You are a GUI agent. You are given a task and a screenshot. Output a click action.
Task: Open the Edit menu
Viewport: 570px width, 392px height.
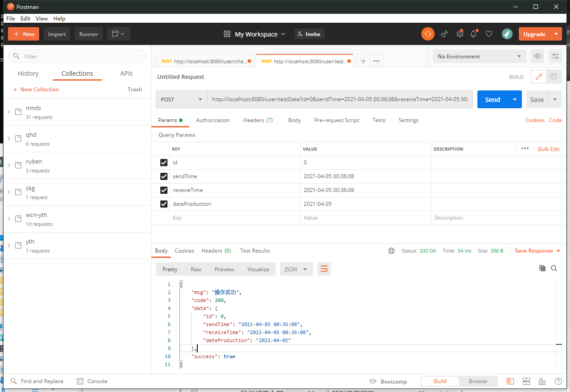click(25, 18)
